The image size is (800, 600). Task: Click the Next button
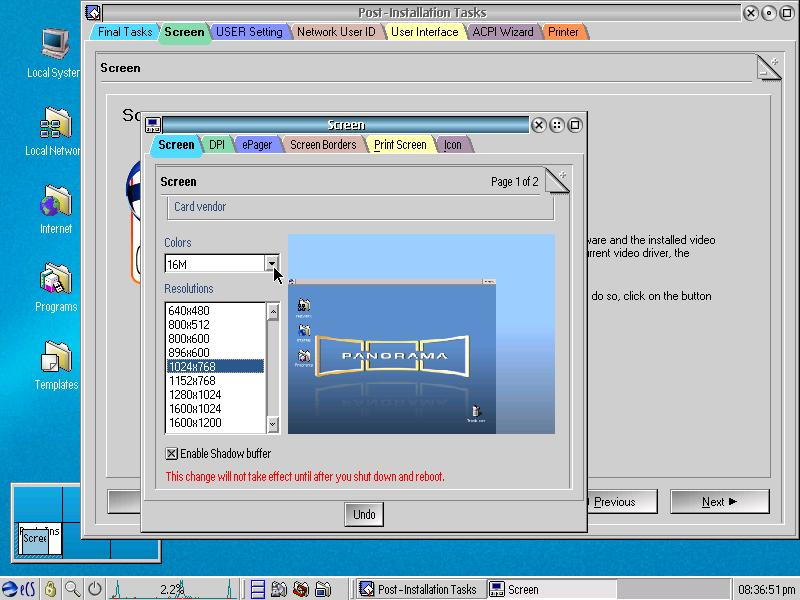pos(719,502)
